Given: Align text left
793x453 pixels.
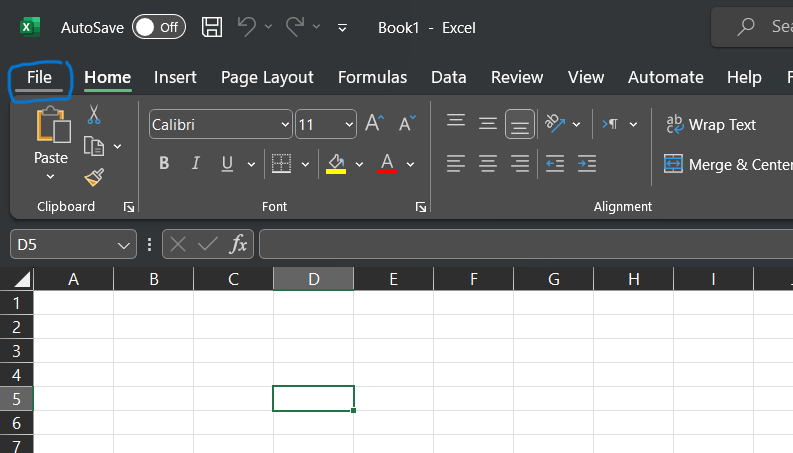Looking at the screenshot, I should tap(456, 164).
